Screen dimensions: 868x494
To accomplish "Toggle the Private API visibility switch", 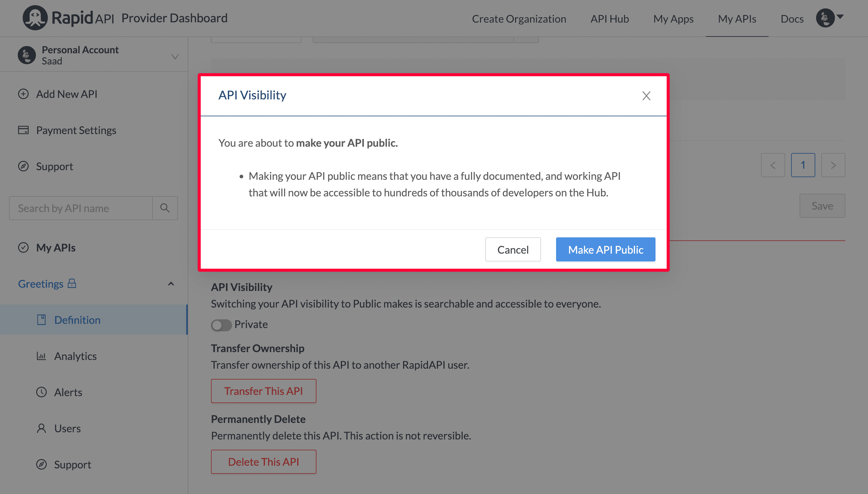I will pos(221,324).
